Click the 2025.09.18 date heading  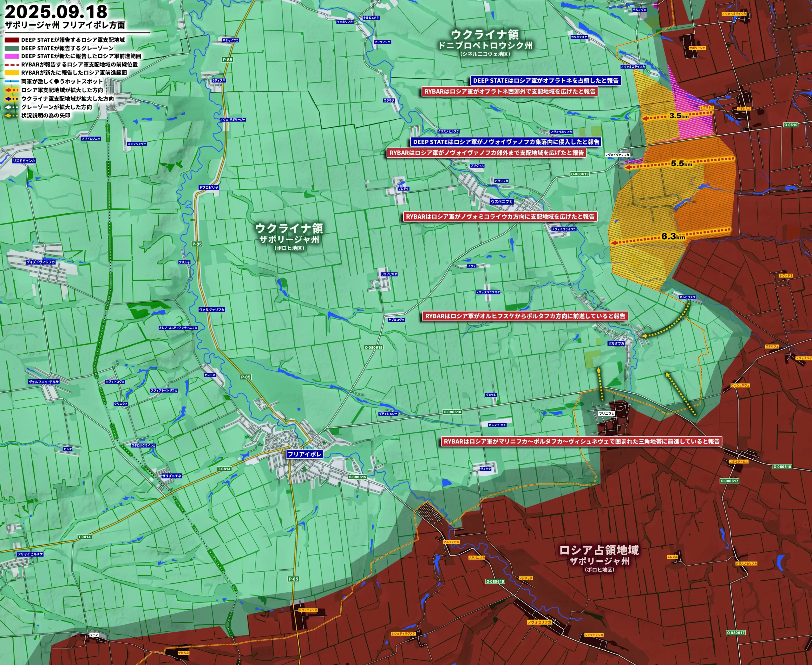coord(56,11)
